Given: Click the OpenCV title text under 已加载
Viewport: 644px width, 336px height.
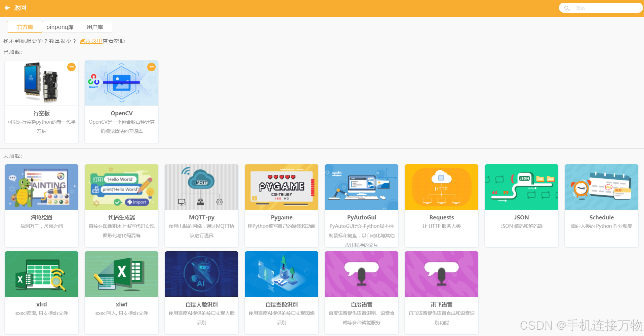Looking at the screenshot, I should (122, 113).
